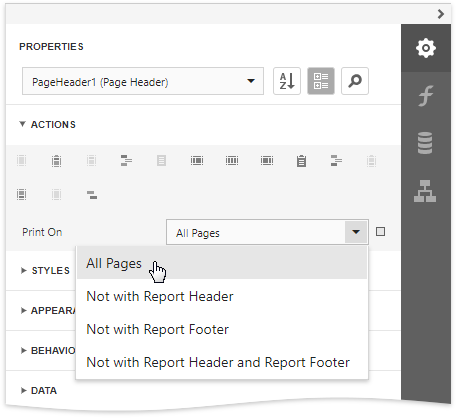
Task: Collapse the properties panel with chevron
Action: (x=441, y=14)
